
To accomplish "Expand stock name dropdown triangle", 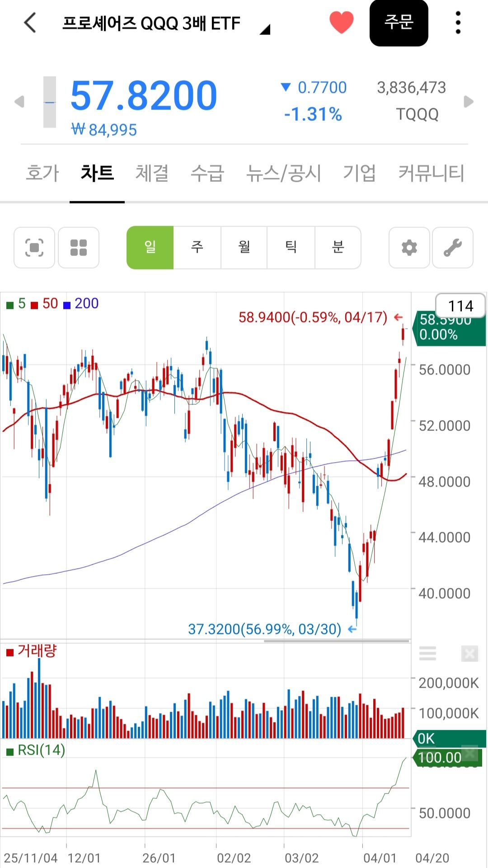I will coord(265,30).
